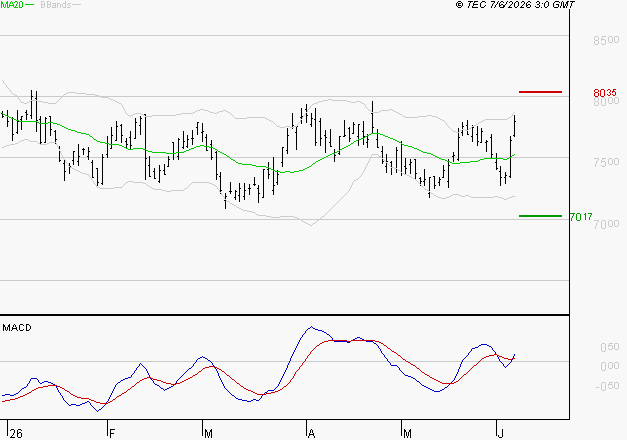
Task: Click the MACD 000 axis label
Action: click(610, 366)
